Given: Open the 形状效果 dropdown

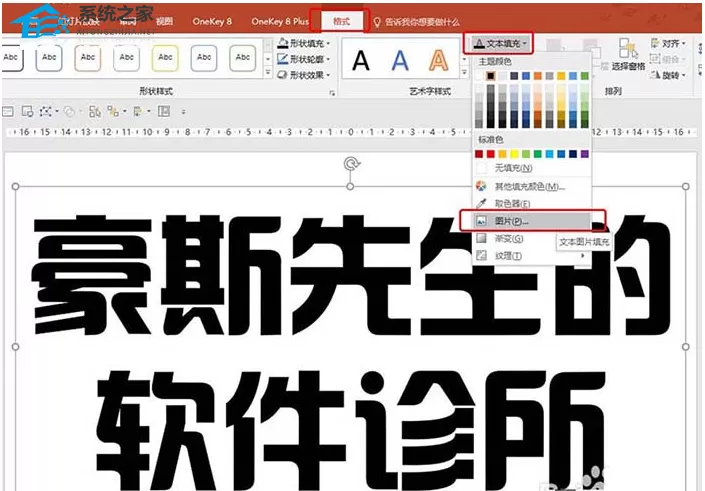Looking at the screenshot, I should [x=303, y=75].
